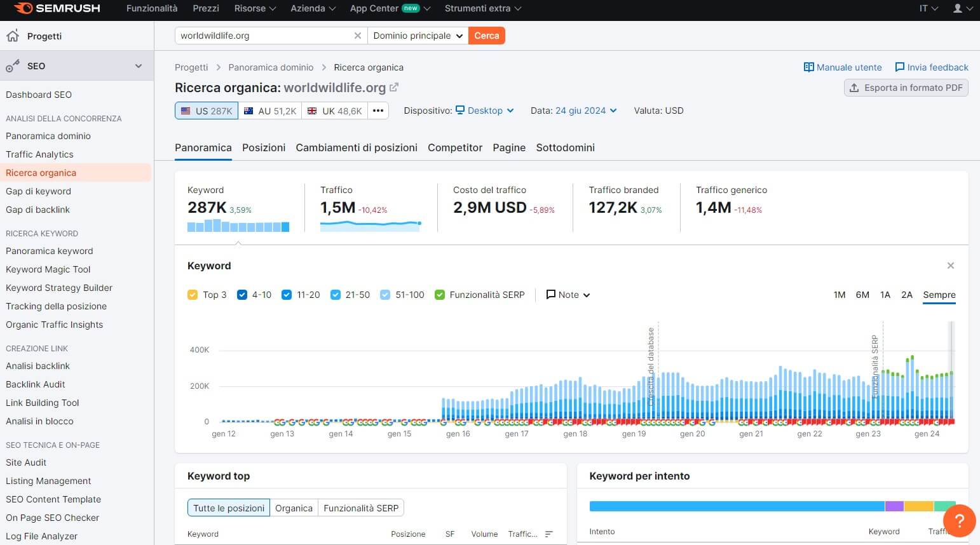Set chart range to 6M
The image size is (980, 545).
862,295
